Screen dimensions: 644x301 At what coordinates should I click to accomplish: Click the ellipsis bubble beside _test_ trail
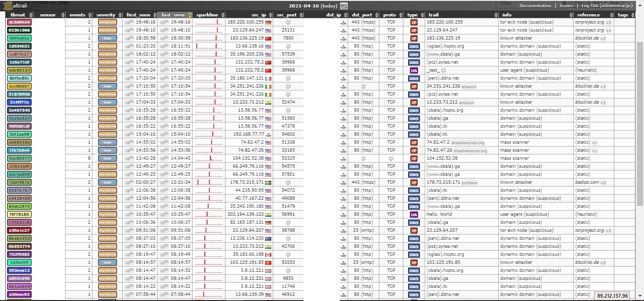443,70
